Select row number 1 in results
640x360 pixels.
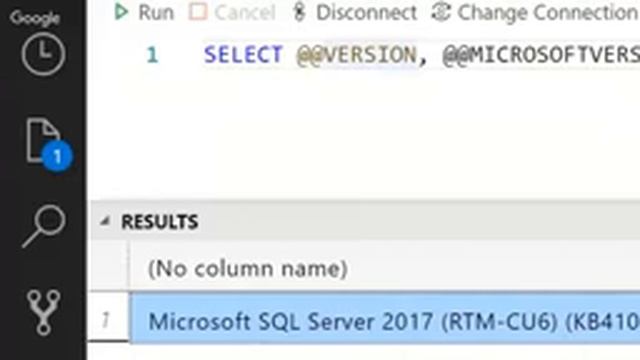pyautogui.click(x=106, y=320)
